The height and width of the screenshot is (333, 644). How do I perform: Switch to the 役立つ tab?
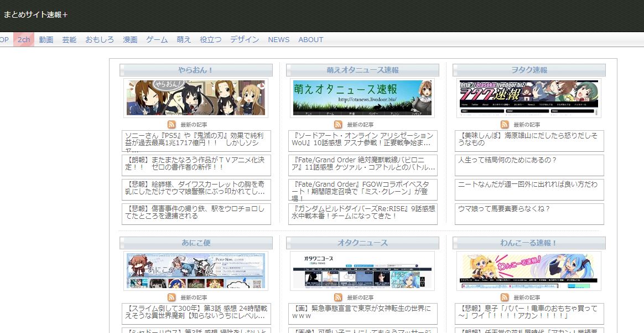tap(211, 39)
